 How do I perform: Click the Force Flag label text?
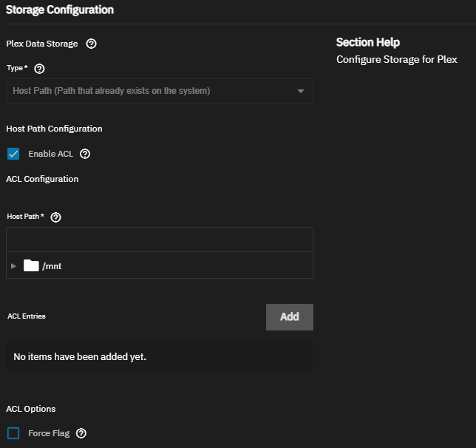[49, 433]
